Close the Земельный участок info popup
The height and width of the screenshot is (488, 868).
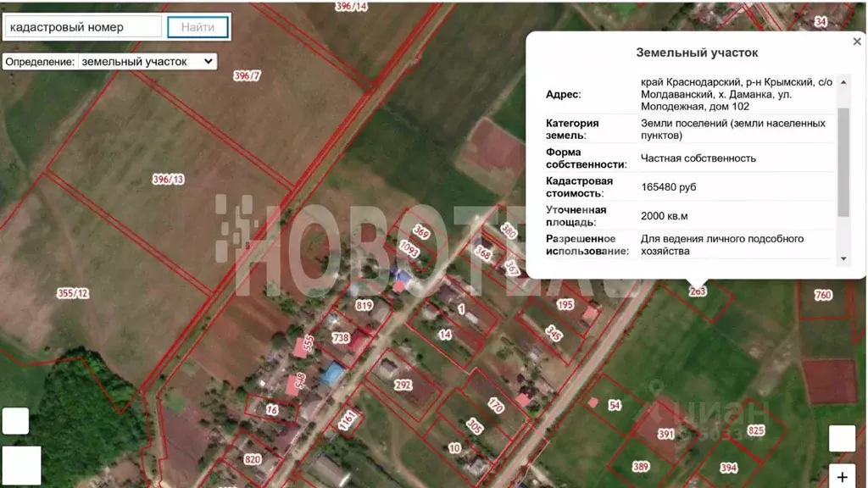[x=857, y=42]
